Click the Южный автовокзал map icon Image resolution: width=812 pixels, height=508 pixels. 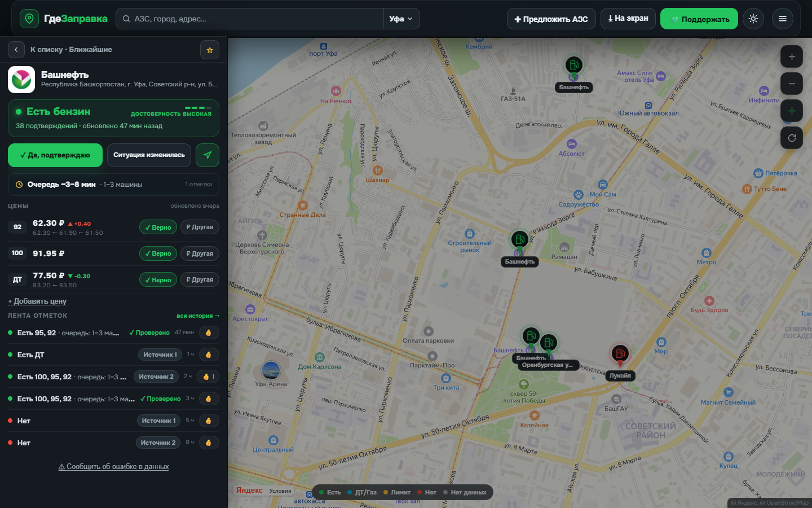tap(648, 106)
